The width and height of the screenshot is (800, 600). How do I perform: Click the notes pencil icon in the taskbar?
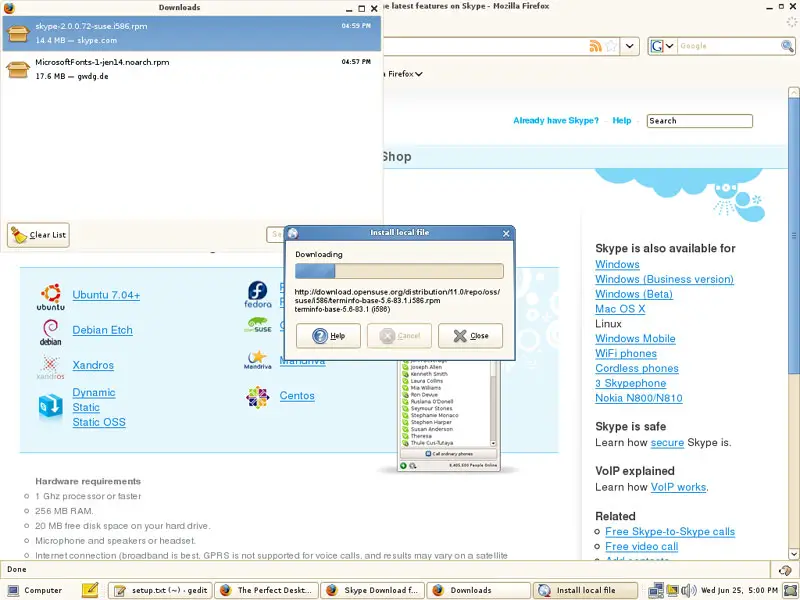click(x=90, y=590)
